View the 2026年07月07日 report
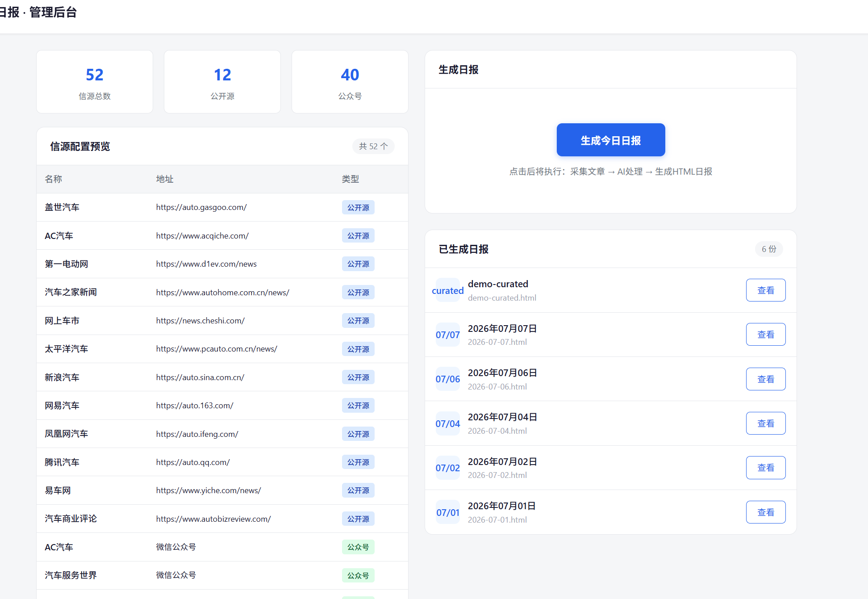This screenshot has width=868, height=599. 765,335
